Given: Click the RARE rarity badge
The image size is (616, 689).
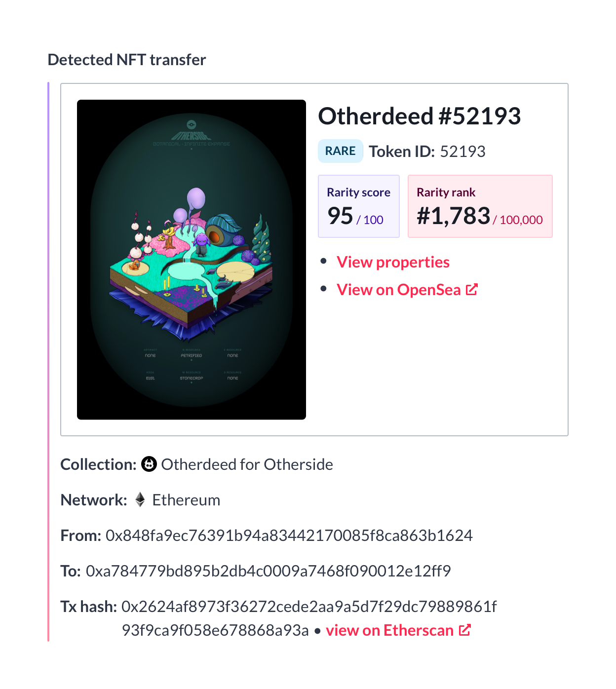Looking at the screenshot, I should (x=340, y=151).
